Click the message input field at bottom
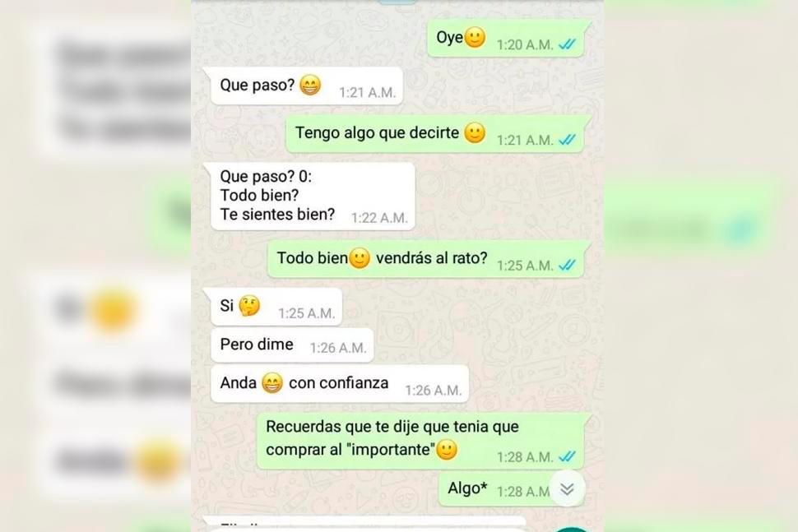 click(x=366, y=529)
